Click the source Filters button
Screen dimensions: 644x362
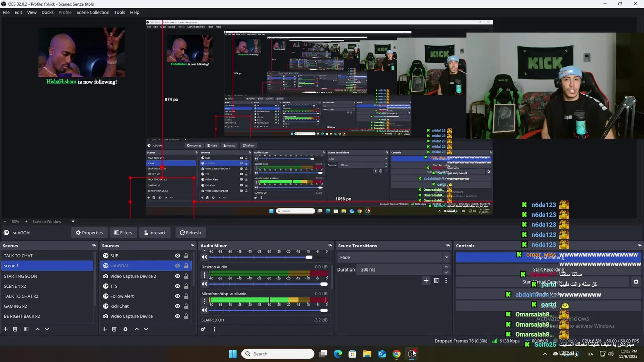coord(123,233)
